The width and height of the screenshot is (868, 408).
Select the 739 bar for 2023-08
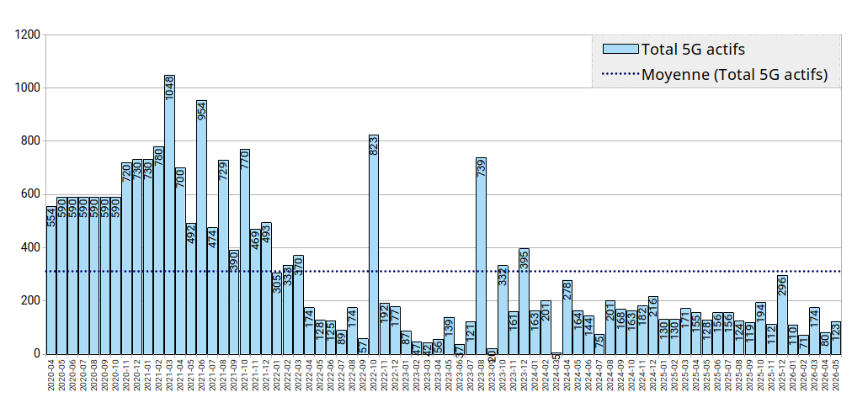[481, 256]
